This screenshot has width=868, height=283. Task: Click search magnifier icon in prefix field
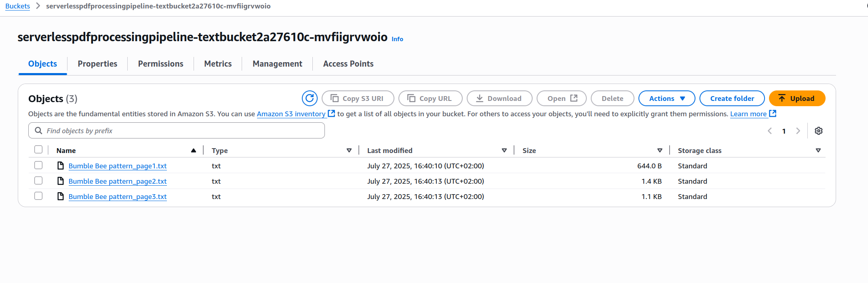tap(38, 130)
